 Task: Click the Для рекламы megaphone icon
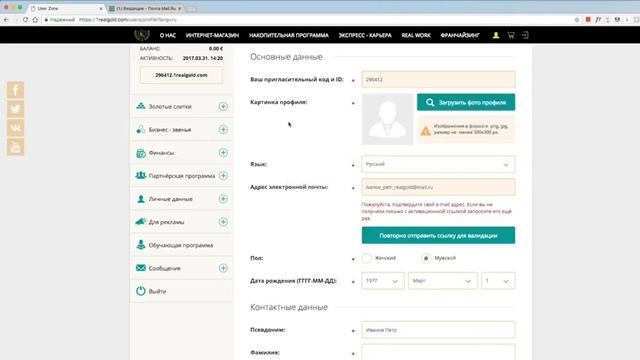pos(141,222)
